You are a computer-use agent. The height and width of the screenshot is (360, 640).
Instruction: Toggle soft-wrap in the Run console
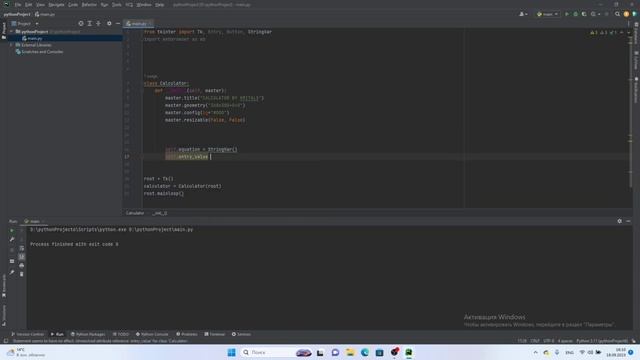click(22, 248)
